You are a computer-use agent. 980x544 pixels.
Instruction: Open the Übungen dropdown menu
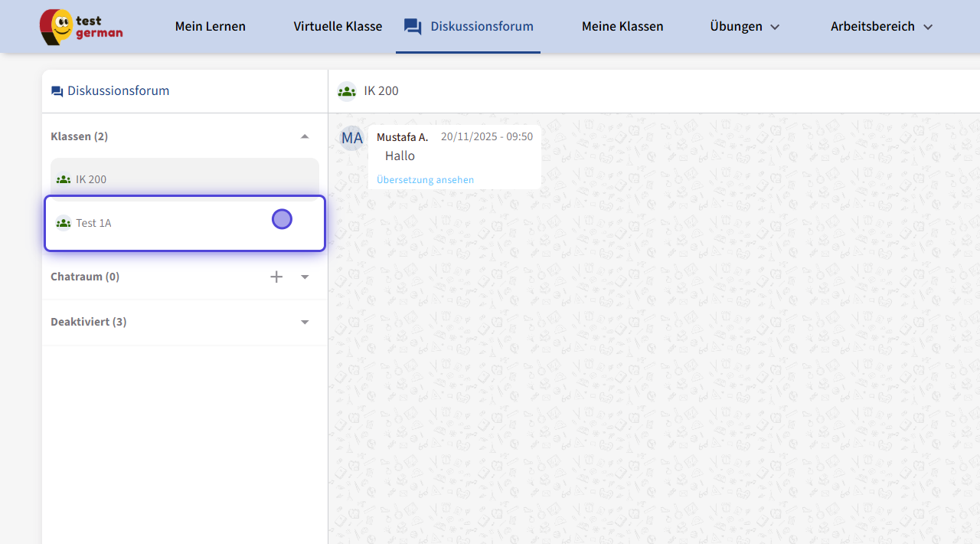[x=744, y=27]
